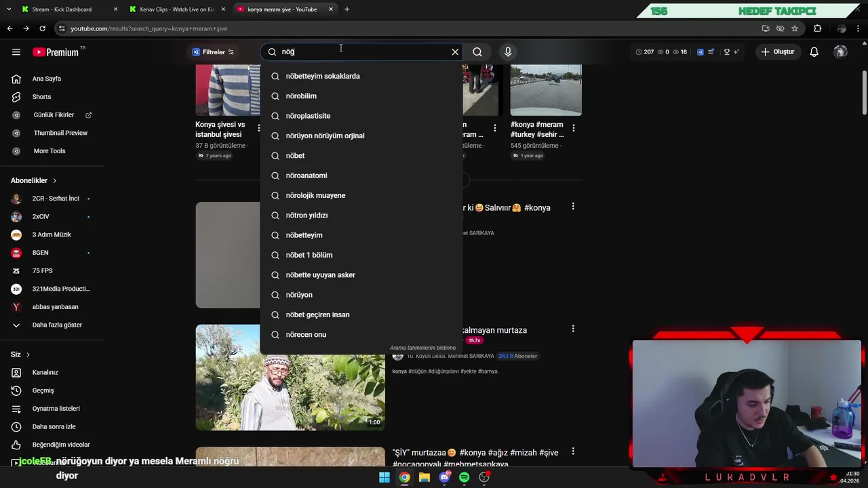Choose suggestion nöbetteyim sokaklarda
868x488 pixels.
pos(361,76)
